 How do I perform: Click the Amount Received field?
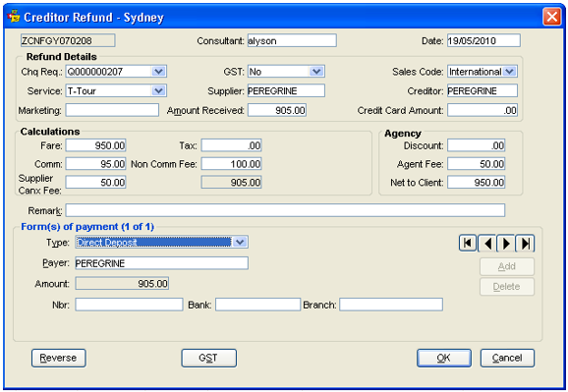[277, 110]
